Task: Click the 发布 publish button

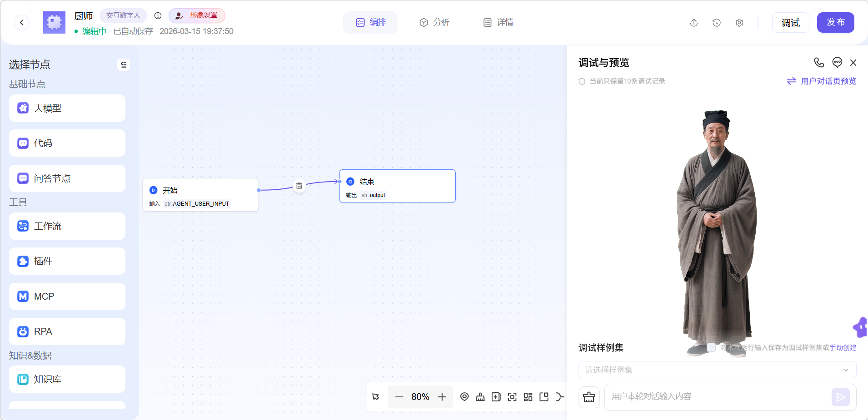Action: (x=835, y=23)
